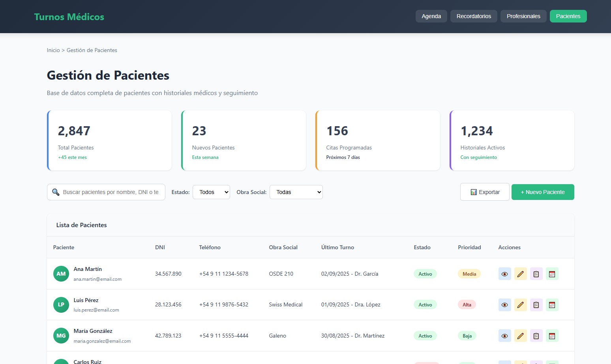Edit Luis Pérez's record with pencil icon

520,305
